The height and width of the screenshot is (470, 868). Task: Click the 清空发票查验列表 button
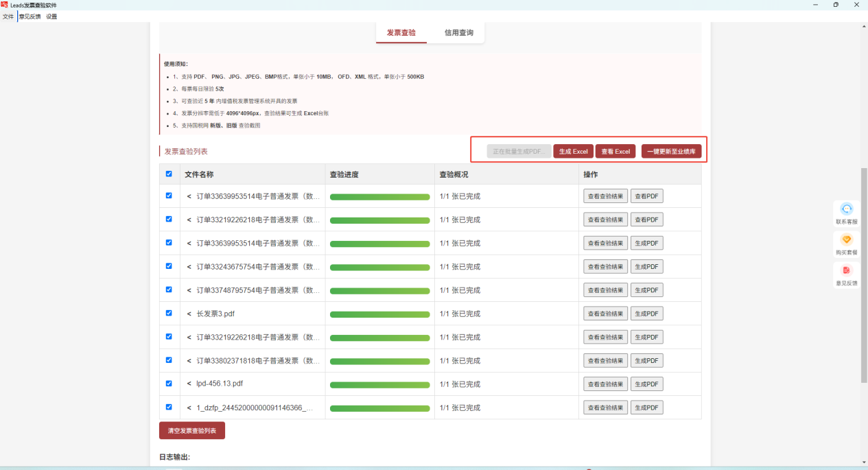(x=192, y=431)
